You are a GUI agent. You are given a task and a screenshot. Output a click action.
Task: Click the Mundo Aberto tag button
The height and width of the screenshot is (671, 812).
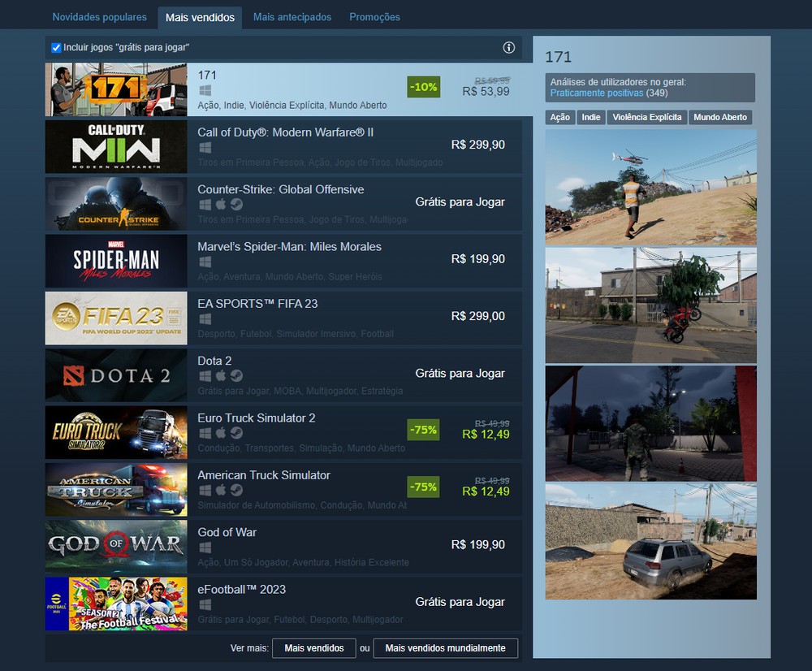(x=719, y=117)
